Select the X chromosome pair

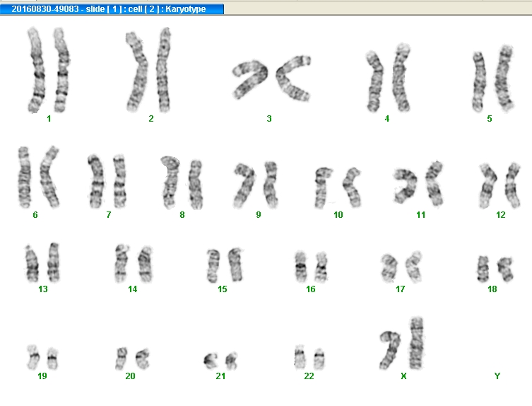pyautogui.click(x=402, y=344)
